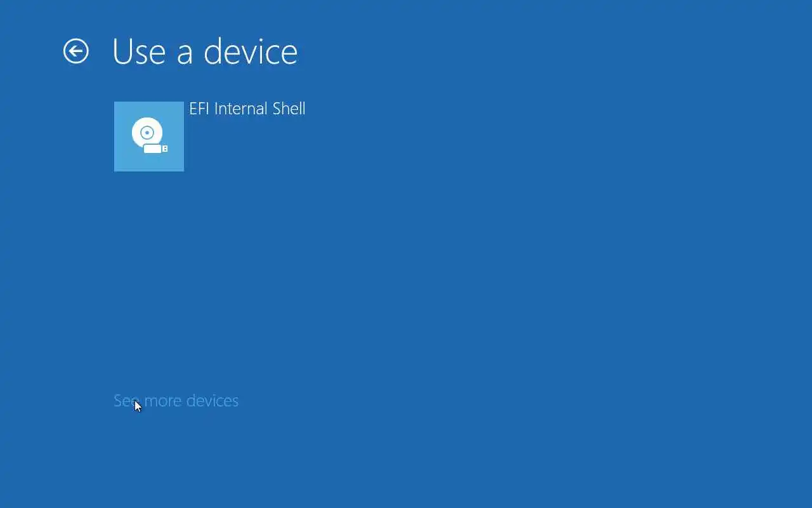Return to previous screen via back arrow
Image resolution: width=812 pixels, height=508 pixels.
76,51
